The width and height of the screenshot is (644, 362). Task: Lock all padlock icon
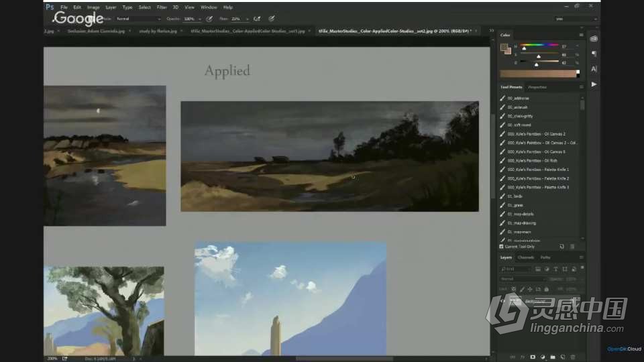click(547, 290)
